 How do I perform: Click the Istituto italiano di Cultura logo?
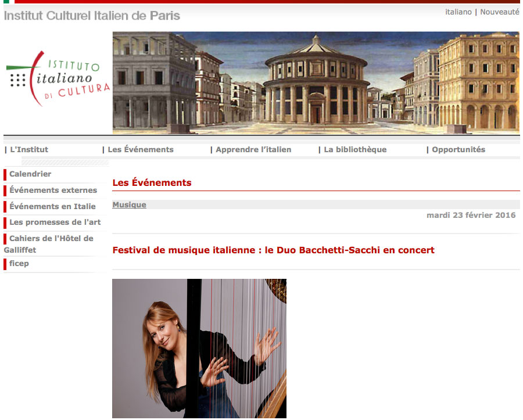[x=58, y=78]
